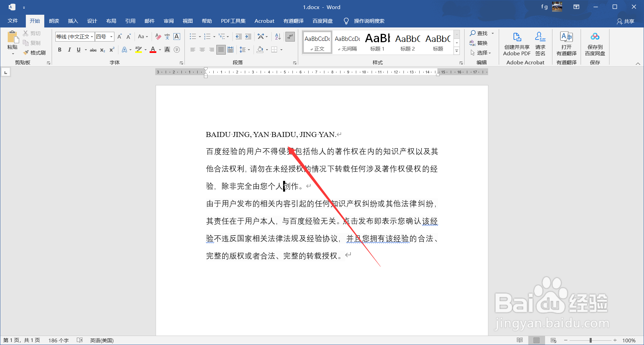Apply the Heading 2 (标题 2) style
The width and height of the screenshot is (644, 345).
[x=408, y=42]
